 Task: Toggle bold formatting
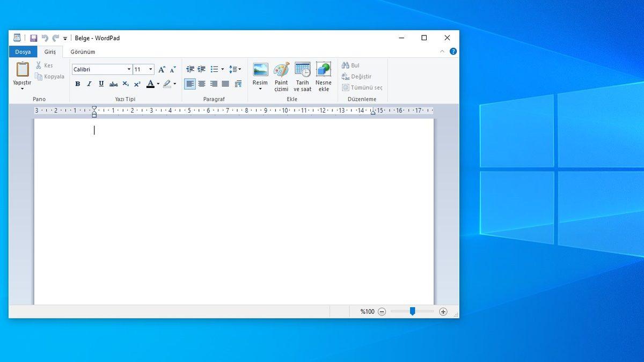77,84
